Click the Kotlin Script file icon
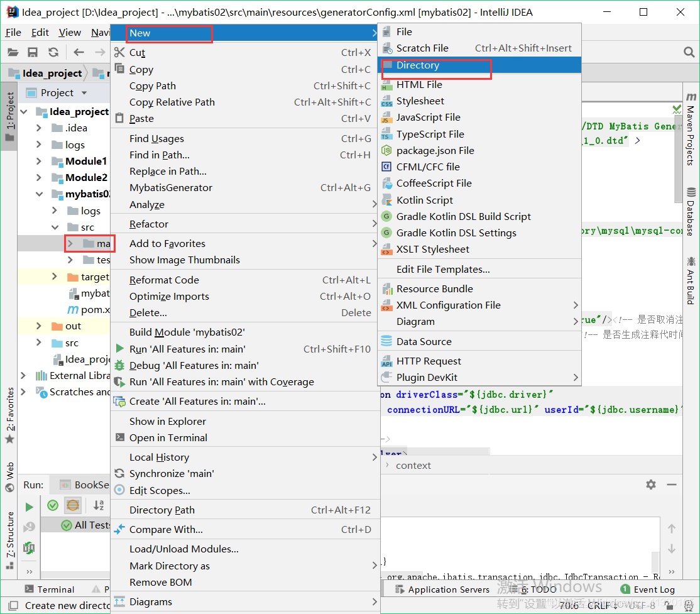Image resolution: width=700 pixels, height=614 pixels. pos(386,200)
